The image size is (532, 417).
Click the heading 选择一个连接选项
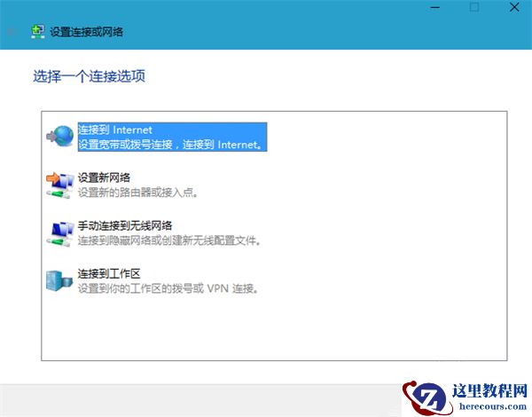[90, 76]
